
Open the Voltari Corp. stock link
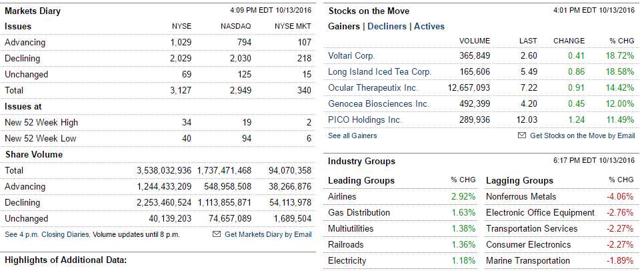tap(351, 55)
